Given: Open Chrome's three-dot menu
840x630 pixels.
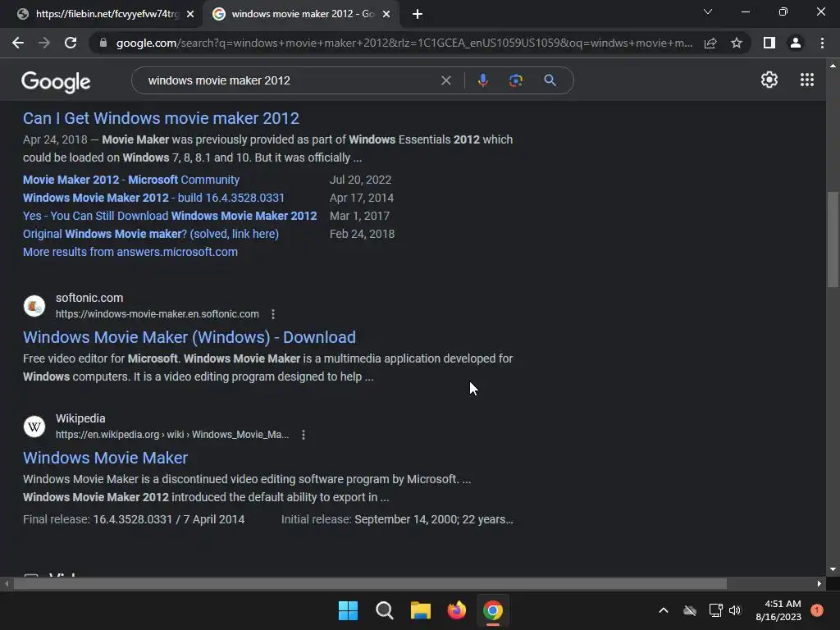Looking at the screenshot, I should (822, 43).
